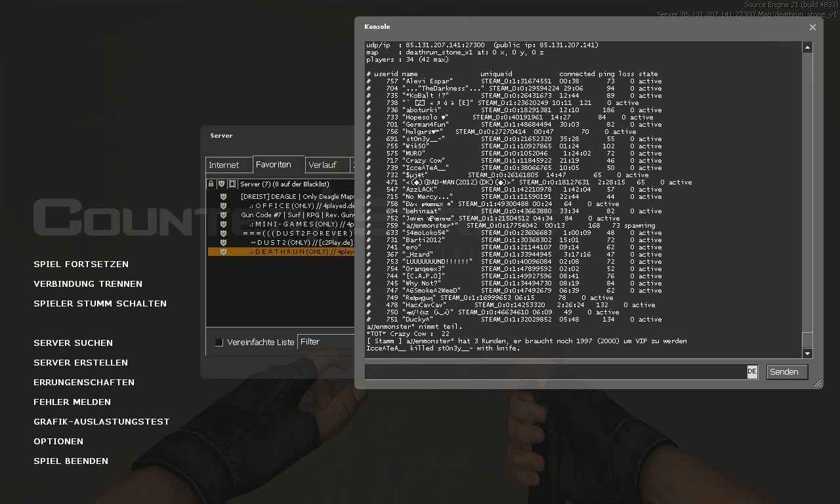Click the lock column header icon in Server window
840x504 pixels.
211,184
